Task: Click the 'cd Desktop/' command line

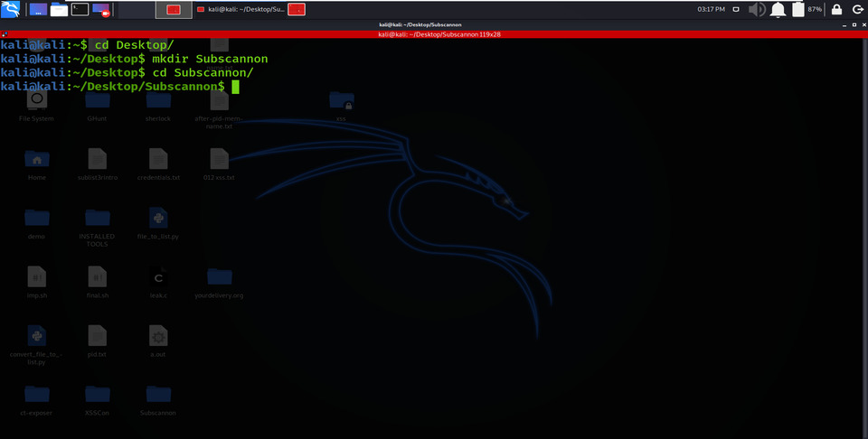Action: click(134, 45)
